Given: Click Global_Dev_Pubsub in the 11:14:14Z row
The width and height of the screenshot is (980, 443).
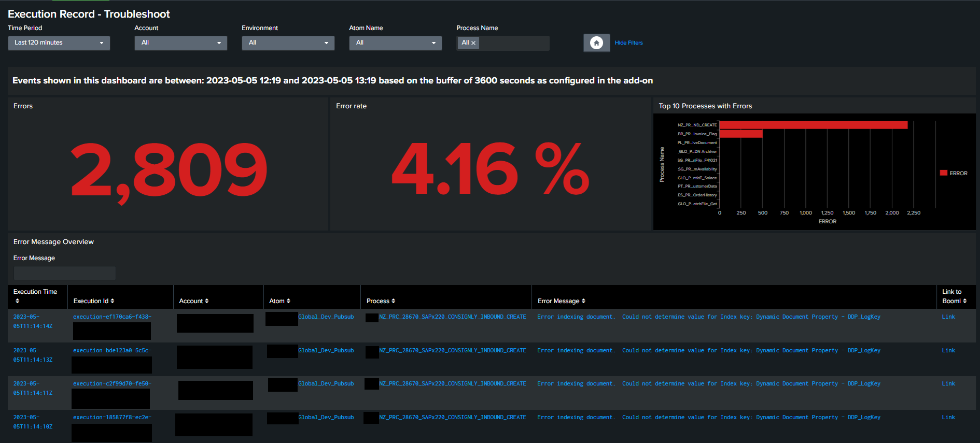Looking at the screenshot, I should coord(326,317).
